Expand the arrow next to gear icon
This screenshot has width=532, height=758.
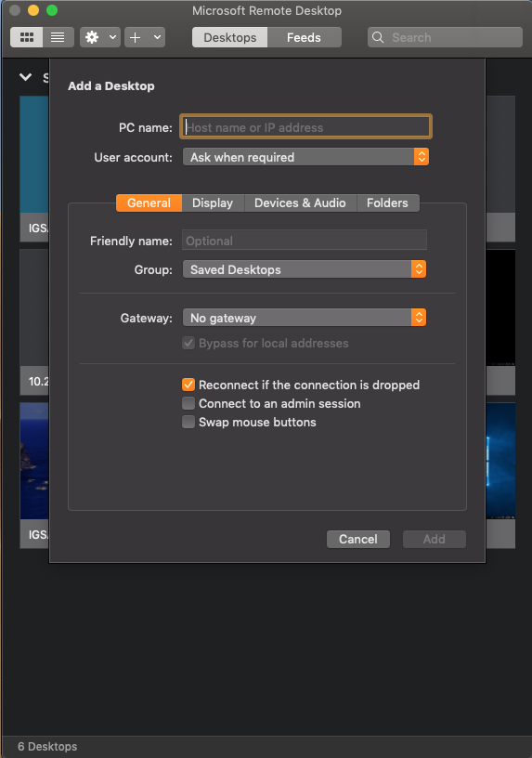(112, 37)
